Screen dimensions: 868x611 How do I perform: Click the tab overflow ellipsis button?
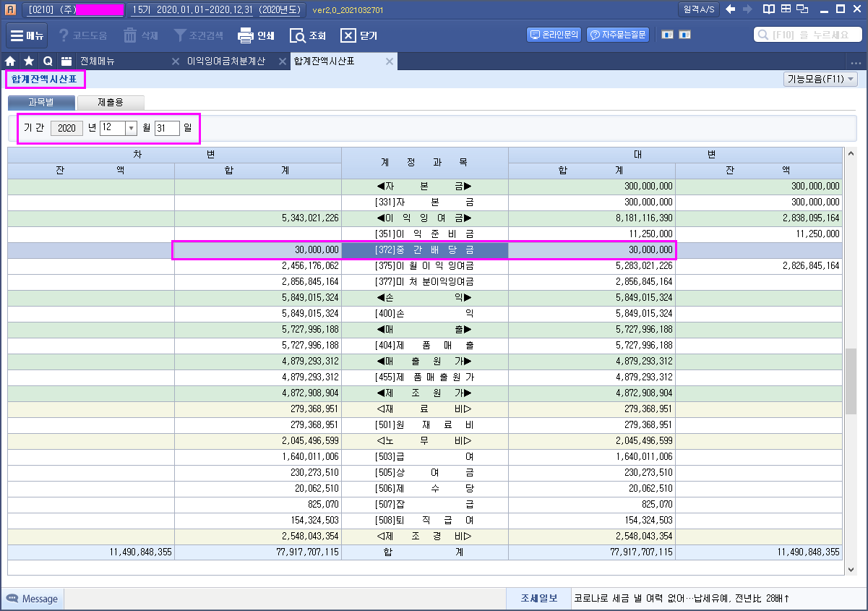(856, 62)
